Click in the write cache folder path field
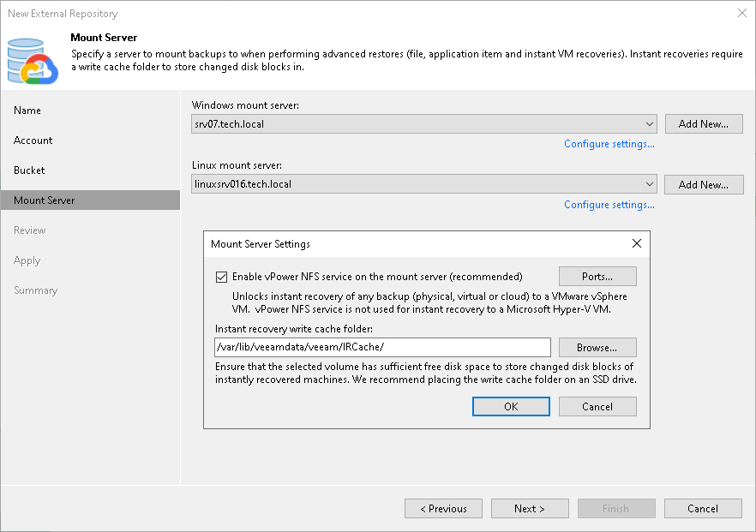This screenshot has width=756, height=532. (382, 347)
